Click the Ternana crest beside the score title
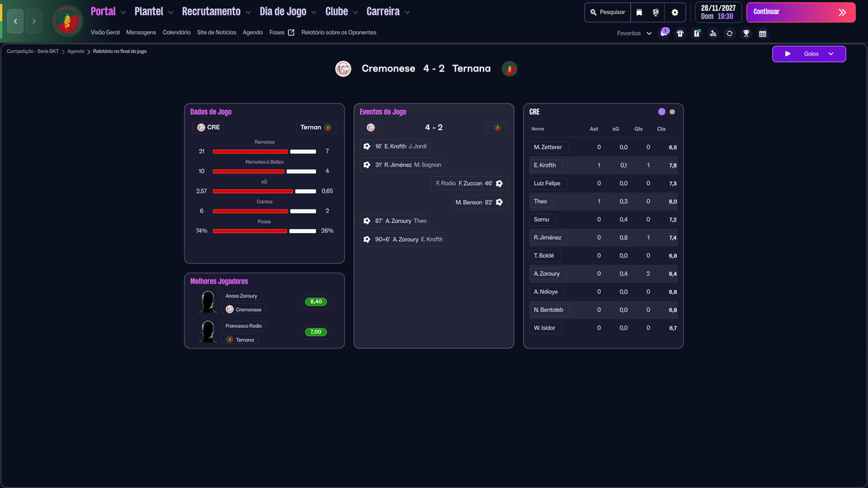Image resolution: width=868 pixels, height=488 pixels. pos(509,68)
